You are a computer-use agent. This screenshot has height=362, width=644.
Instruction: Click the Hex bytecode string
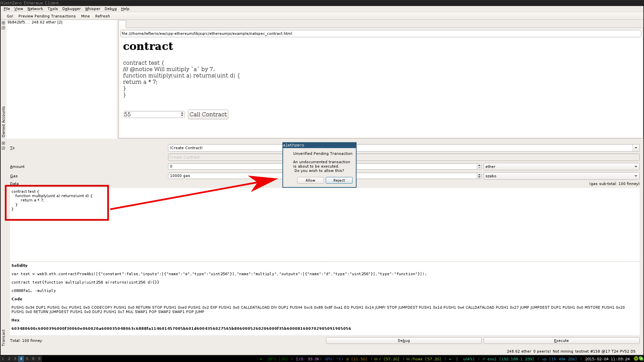(181, 328)
